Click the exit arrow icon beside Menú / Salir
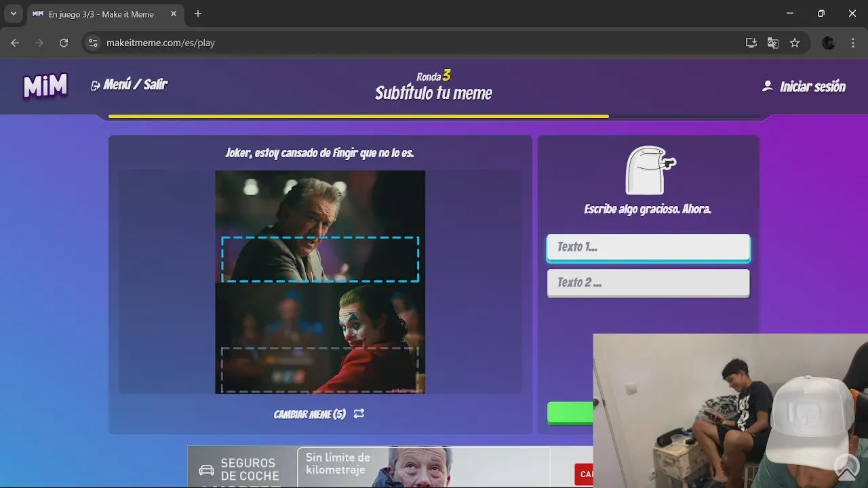Viewport: 868px width, 488px height. pos(96,85)
